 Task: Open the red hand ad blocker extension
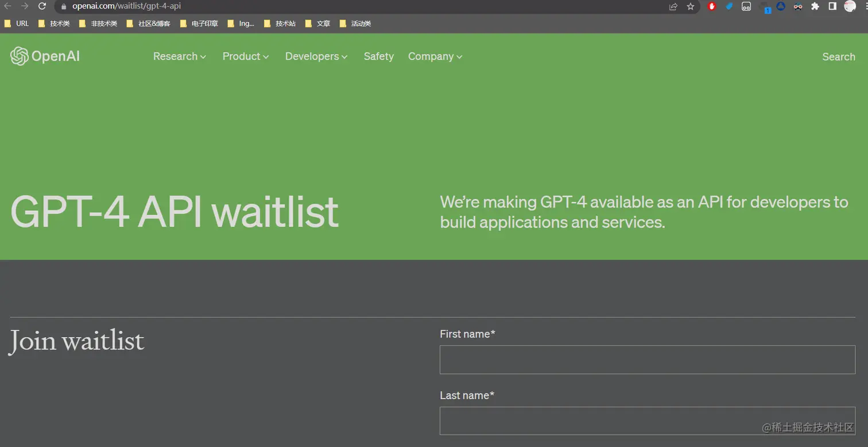click(x=712, y=6)
